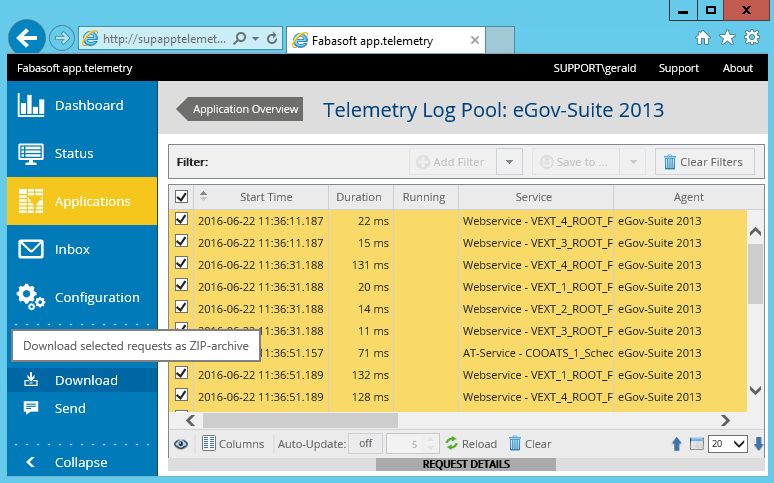Open Configuration gears in sidebar
The height and width of the screenshot is (483, 774).
[31, 297]
